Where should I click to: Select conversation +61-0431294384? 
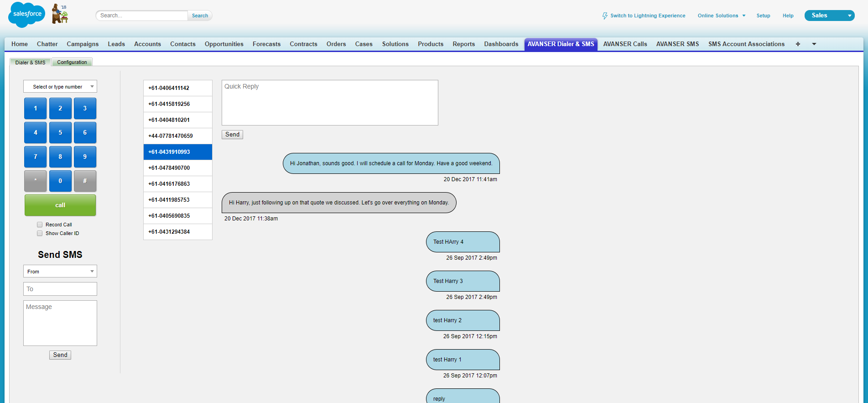(x=178, y=232)
